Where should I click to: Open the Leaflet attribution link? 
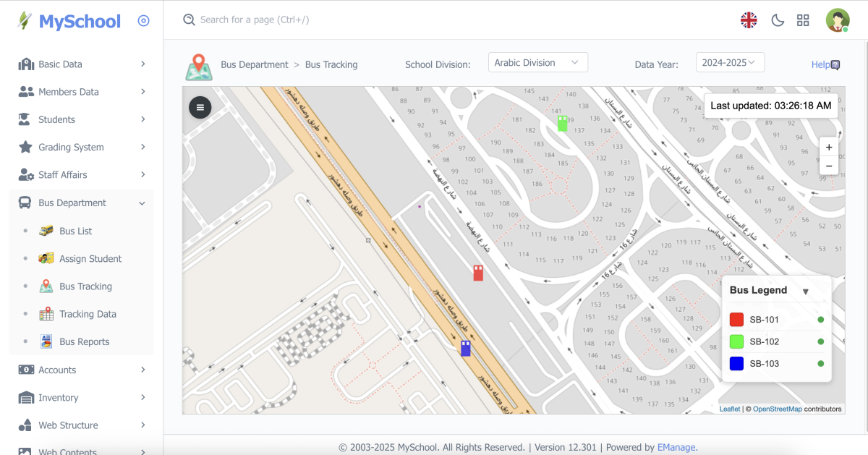tap(730, 409)
